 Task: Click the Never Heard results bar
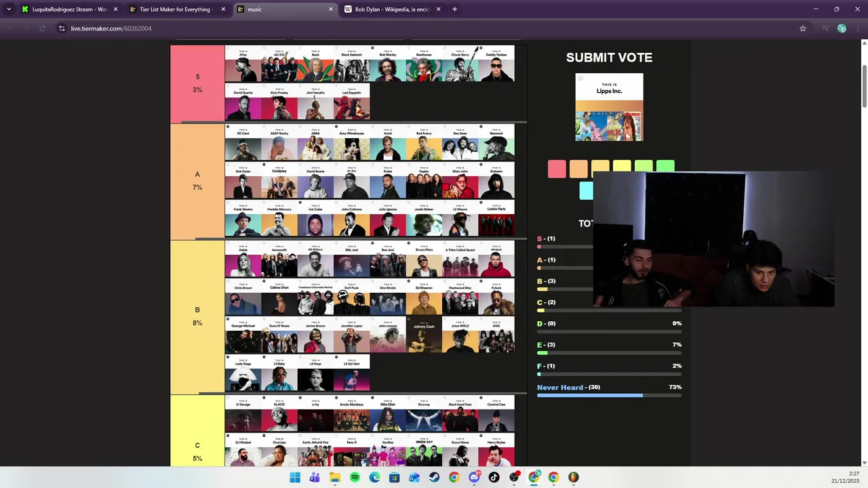click(x=609, y=395)
